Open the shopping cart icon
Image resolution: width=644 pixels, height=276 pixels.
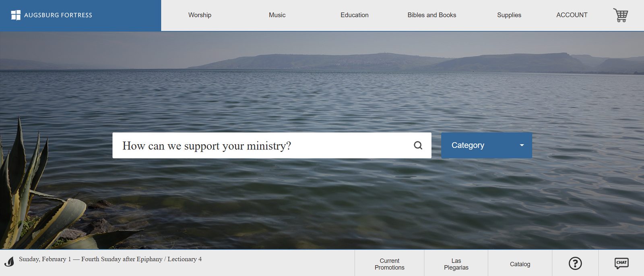tap(620, 15)
